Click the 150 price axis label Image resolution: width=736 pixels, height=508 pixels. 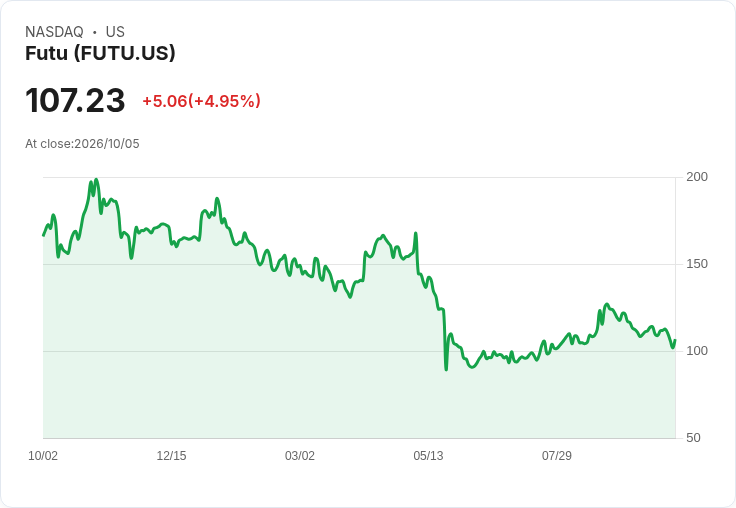pyautogui.click(x=697, y=264)
